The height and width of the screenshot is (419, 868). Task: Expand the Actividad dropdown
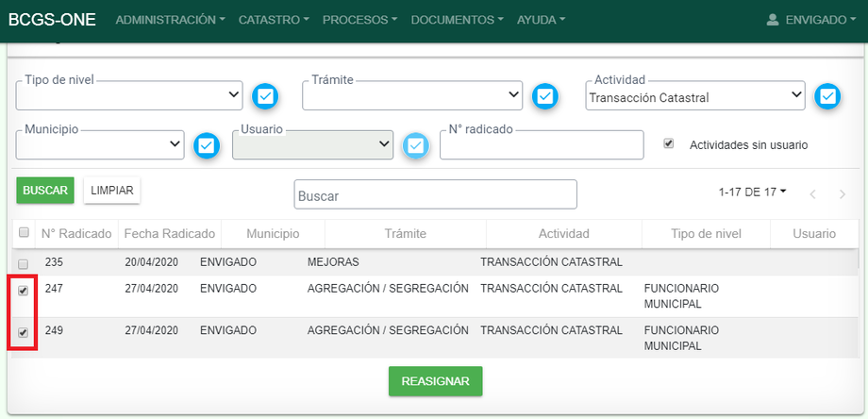[695, 95]
